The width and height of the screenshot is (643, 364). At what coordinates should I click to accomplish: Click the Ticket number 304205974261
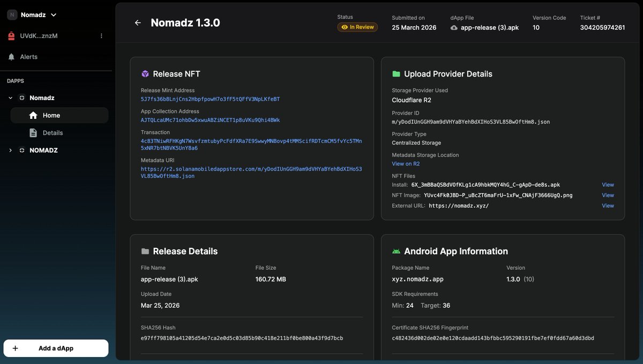[602, 27]
